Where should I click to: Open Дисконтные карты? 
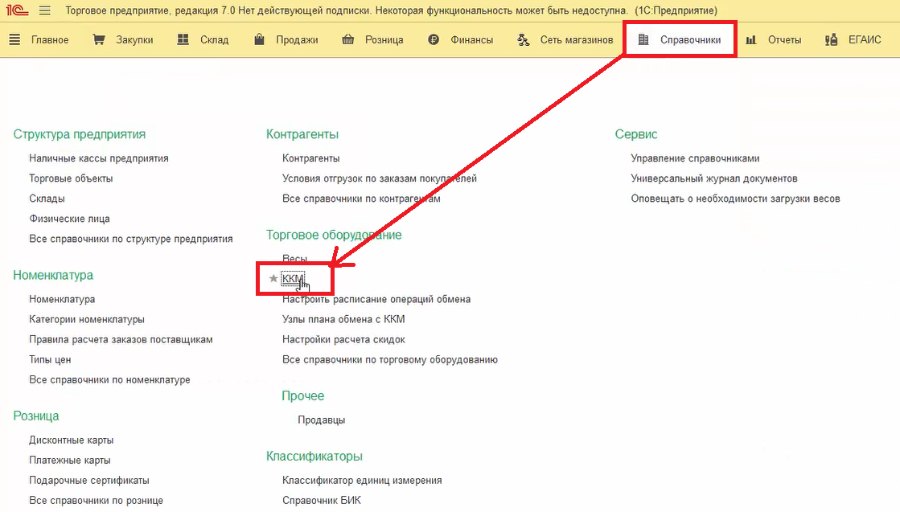click(71, 440)
